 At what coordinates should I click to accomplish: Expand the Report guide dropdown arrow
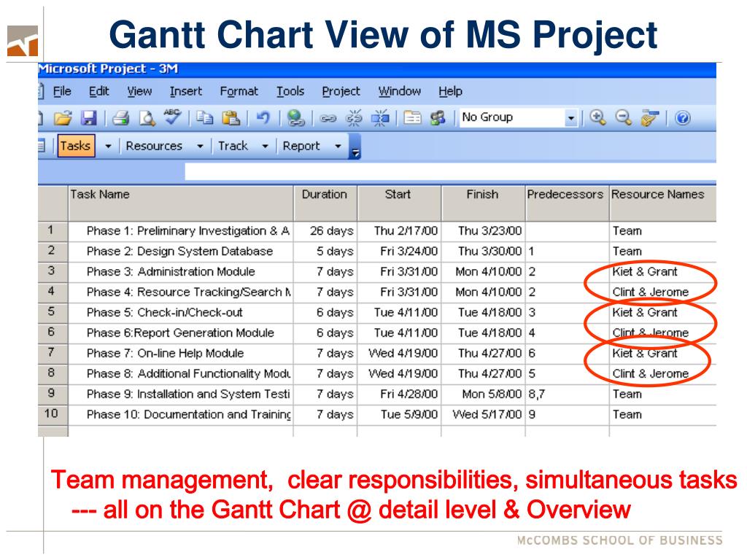[x=338, y=146]
